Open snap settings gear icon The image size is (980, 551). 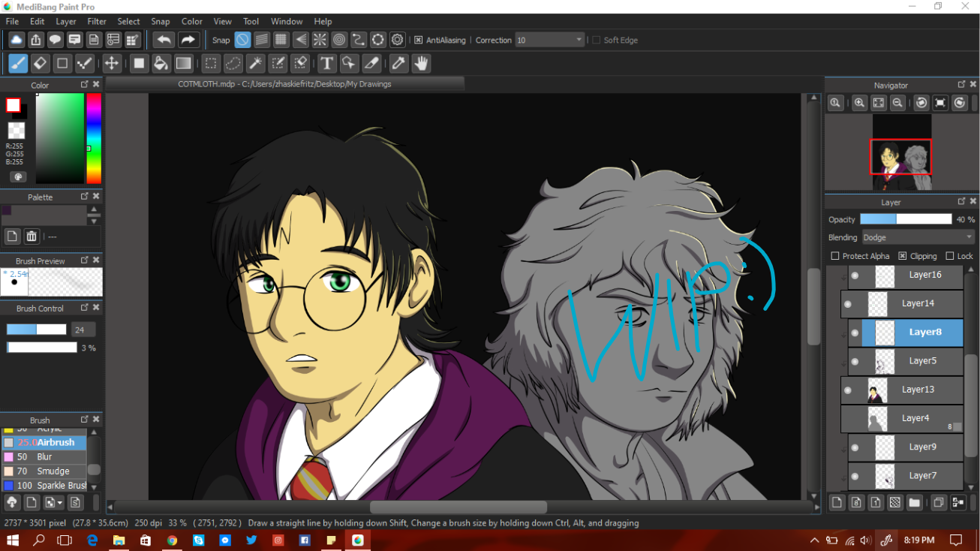tap(398, 40)
